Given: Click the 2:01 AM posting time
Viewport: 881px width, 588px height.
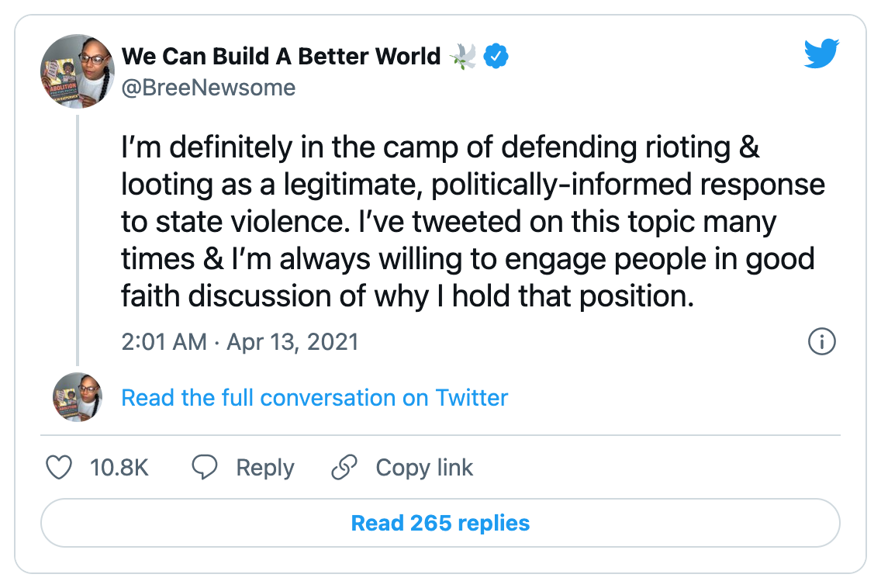Looking at the screenshot, I should (x=164, y=342).
